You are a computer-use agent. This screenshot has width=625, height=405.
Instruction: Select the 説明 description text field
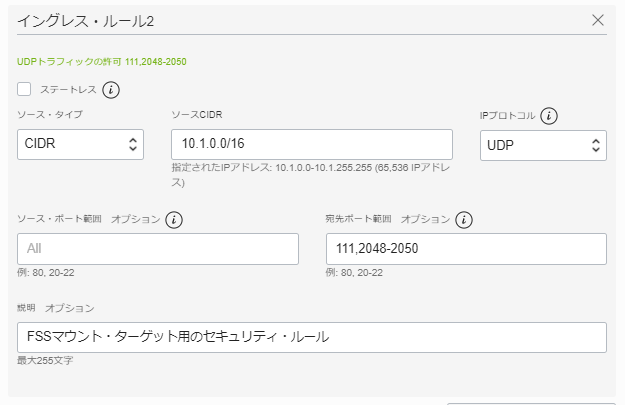pos(311,337)
